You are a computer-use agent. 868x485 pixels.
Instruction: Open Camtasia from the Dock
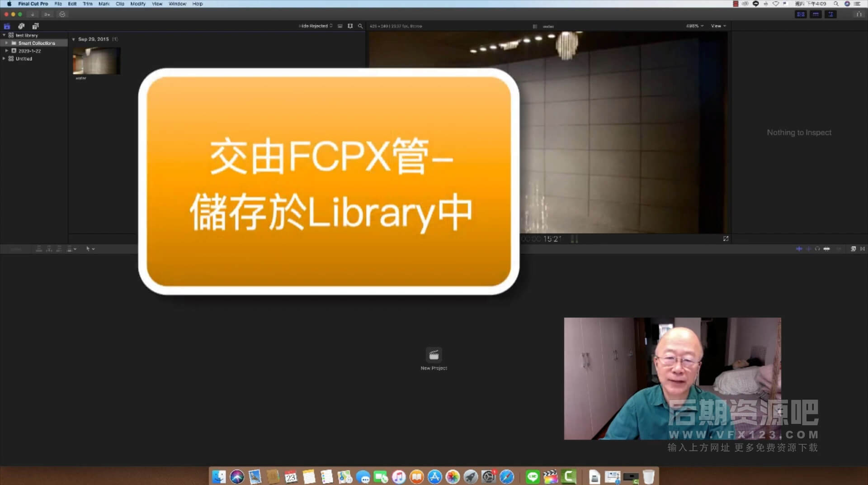tap(569, 476)
